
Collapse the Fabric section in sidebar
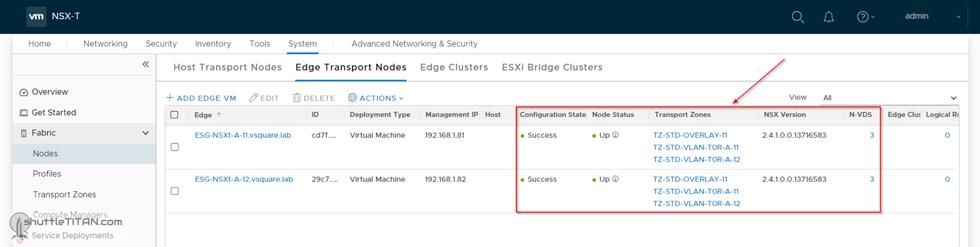click(x=145, y=133)
